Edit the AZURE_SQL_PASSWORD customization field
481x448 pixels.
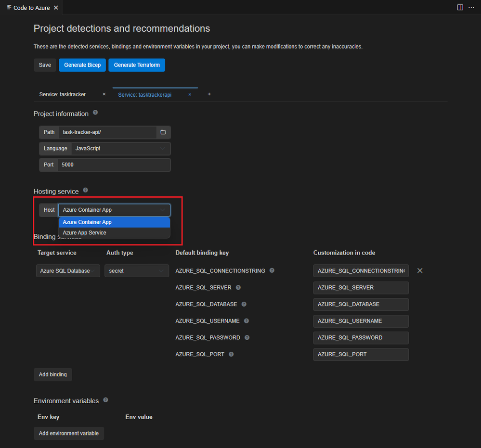tap(361, 338)
